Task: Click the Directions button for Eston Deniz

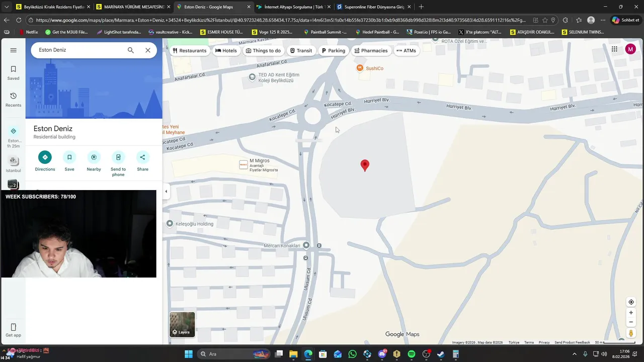Action: pos(45,161)
